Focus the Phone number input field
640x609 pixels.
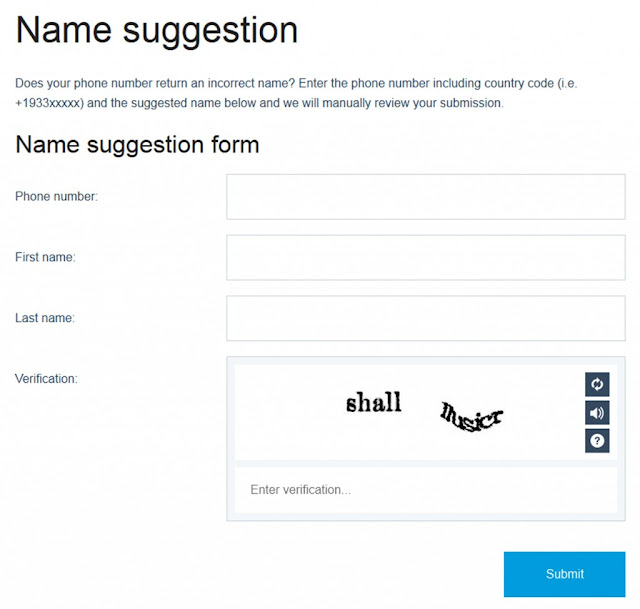click(426, 197)
